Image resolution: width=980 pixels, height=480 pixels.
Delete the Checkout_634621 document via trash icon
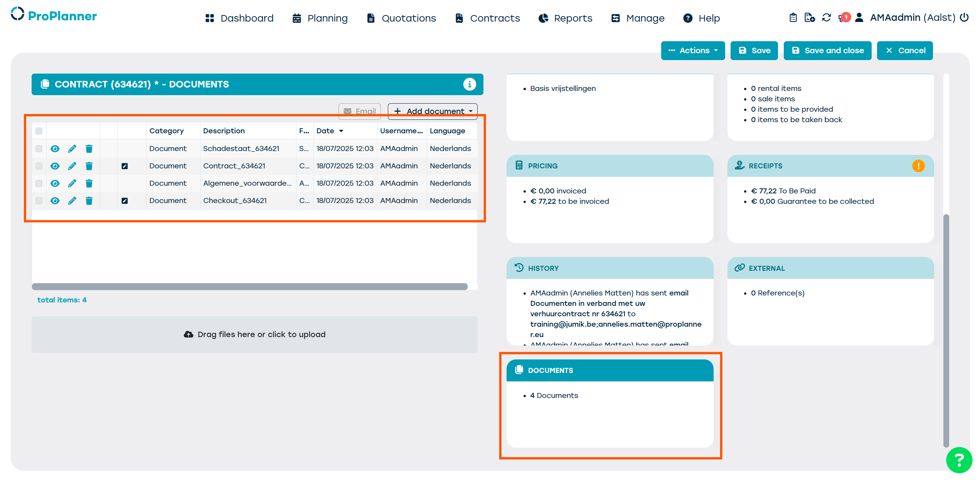[89, 201]
